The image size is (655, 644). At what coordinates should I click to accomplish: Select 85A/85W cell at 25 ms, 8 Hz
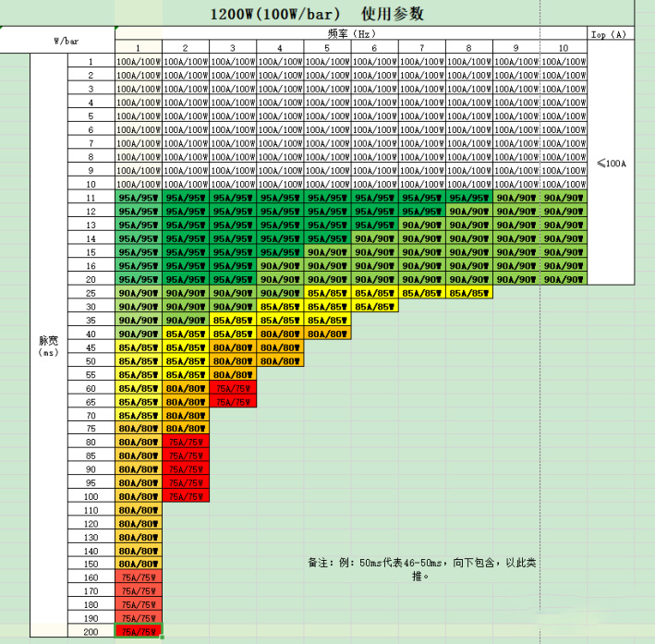(x=468, y=293)
